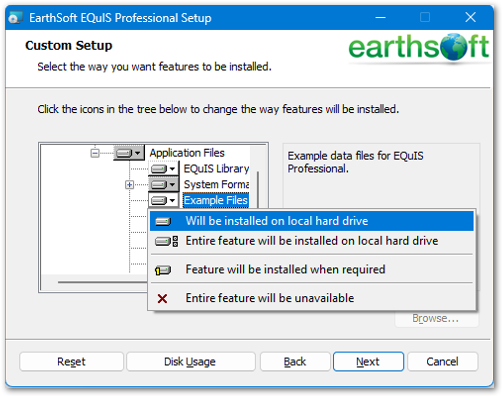Click the feature tree horizontal scrollbar
Screen dimensions: 503x397
(x=102, y=282)
